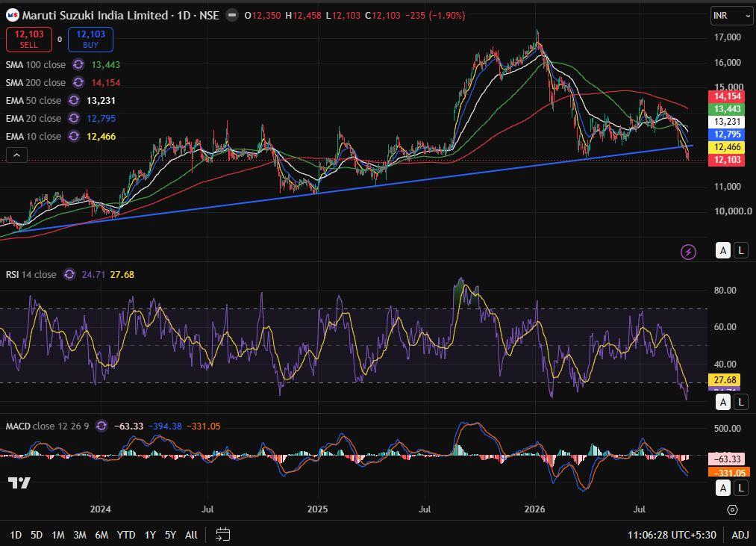Click the EMA 20 close legend label
This screenshot has height=546, width=756.
pos(34,118)
